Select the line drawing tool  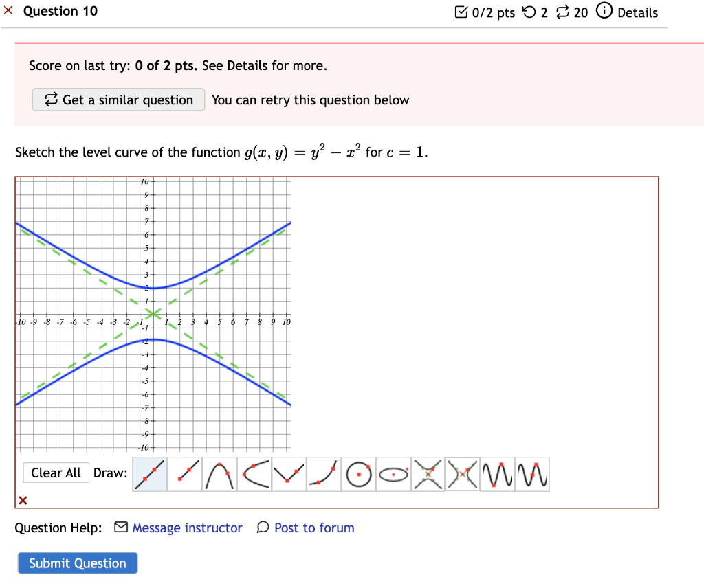(x=149, y=474)
